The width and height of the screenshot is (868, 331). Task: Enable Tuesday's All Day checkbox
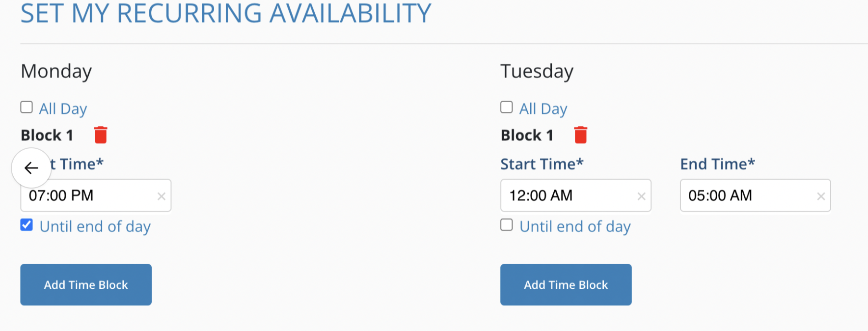point(507,108)
